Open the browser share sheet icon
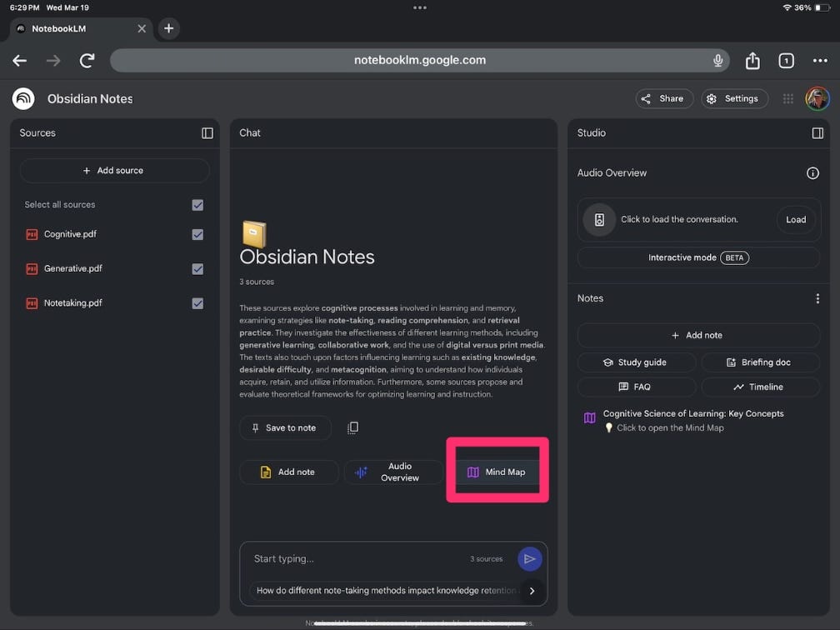The width and height of the screenshot is (840, 630). click(752, 61)
